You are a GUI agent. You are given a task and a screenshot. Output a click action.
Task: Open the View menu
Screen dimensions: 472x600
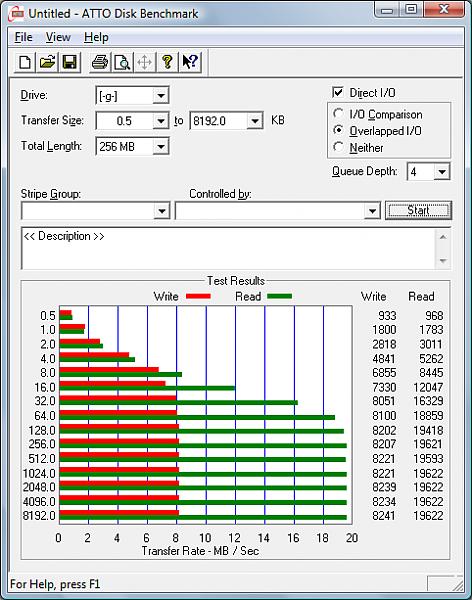(x=58, y=37)
